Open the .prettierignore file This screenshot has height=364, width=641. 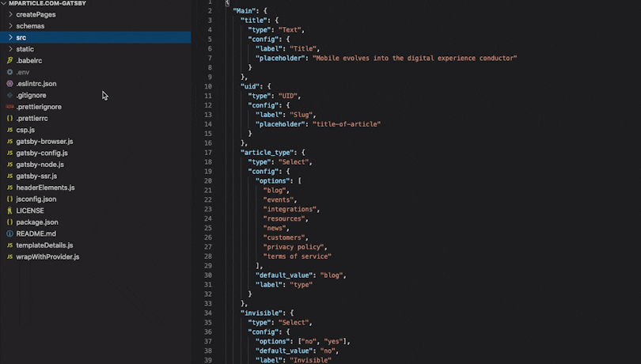39,107
